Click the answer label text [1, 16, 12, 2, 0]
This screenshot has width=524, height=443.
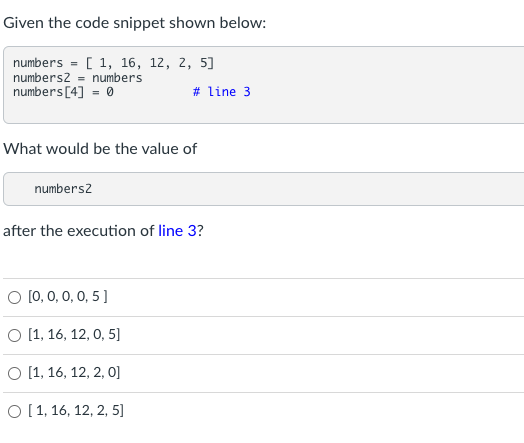[74, 373]
